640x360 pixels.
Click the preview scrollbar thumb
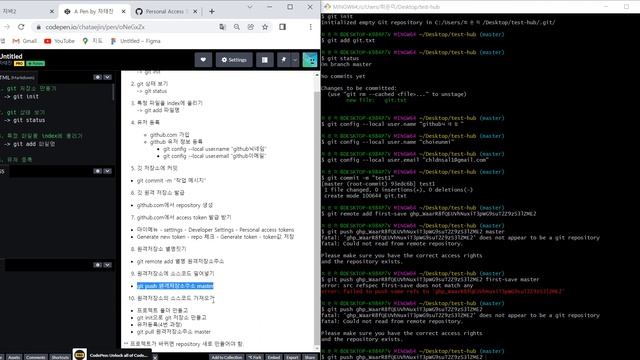[x=317, y=218]
